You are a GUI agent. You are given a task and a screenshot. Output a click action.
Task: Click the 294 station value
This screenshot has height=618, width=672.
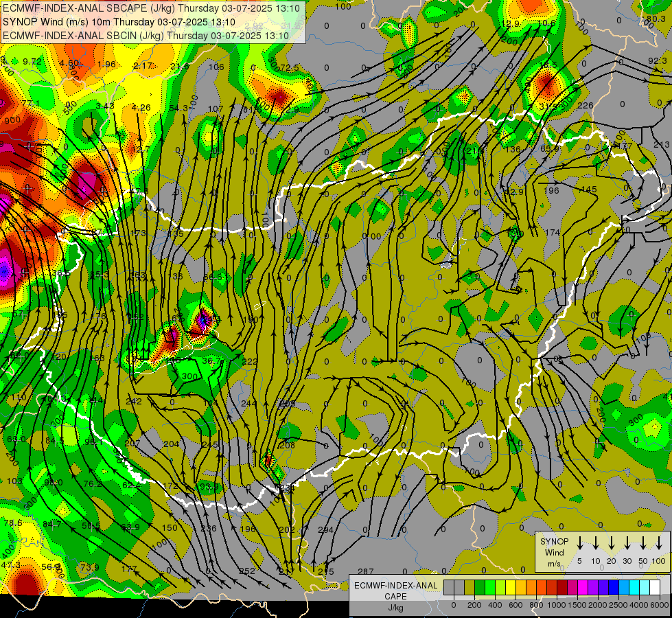(x=325, y=529)
